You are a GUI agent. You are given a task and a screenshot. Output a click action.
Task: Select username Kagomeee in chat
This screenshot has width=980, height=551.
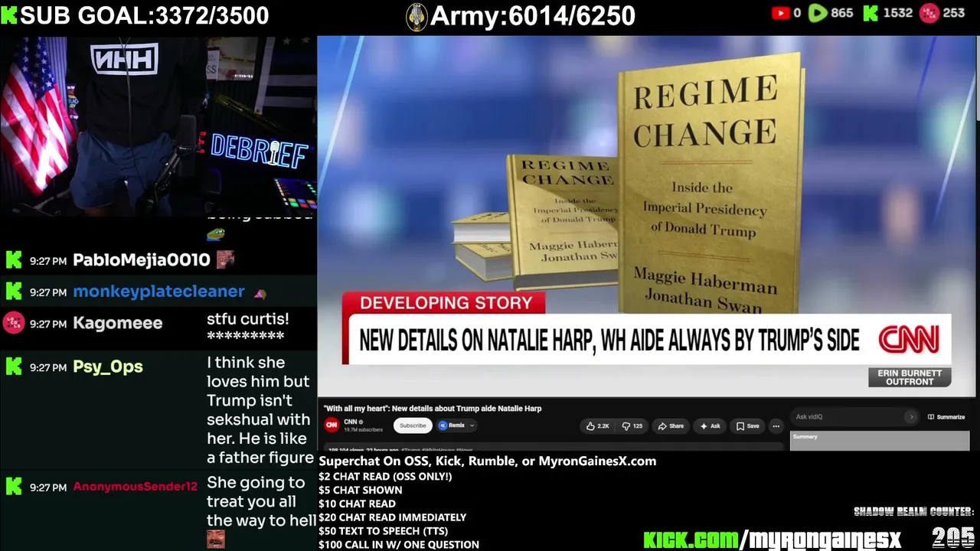tap(118, 323)
